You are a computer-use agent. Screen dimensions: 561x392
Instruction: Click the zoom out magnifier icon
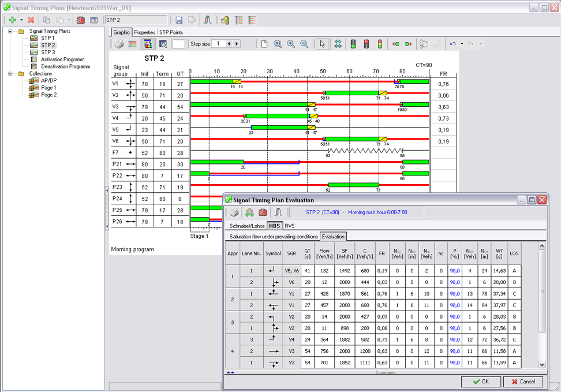click(x=304, y=44)
